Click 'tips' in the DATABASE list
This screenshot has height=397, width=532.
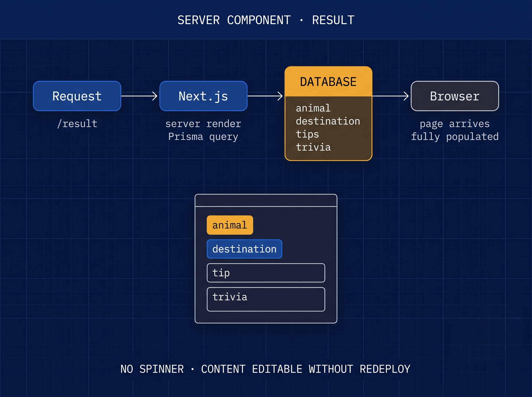click(x=307, y=134)
